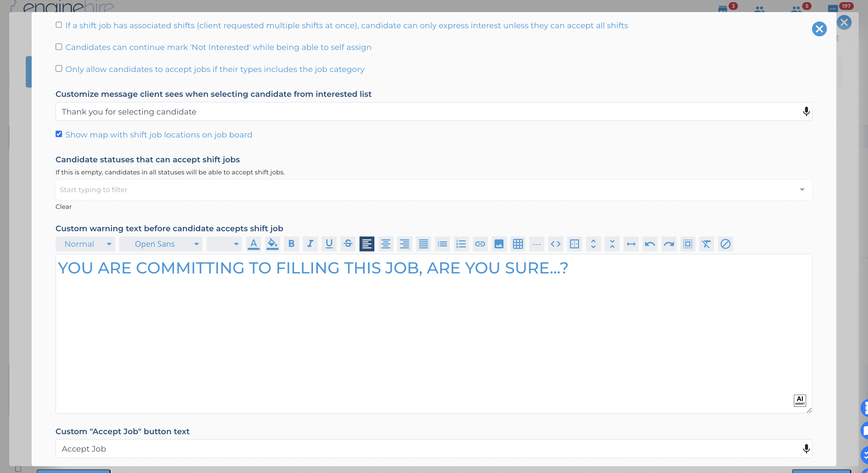
Task: Open the store icon with 3 badge
Action: (722, 9)
